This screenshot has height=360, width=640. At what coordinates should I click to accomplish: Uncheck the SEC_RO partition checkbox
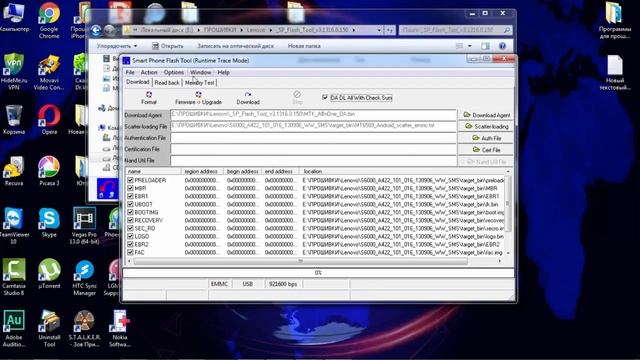pos(130,228)
